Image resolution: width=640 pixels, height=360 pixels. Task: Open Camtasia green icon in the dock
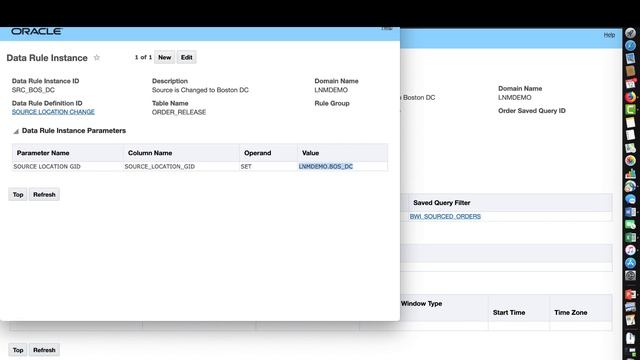pyautogui.click(x=631, y=109)
